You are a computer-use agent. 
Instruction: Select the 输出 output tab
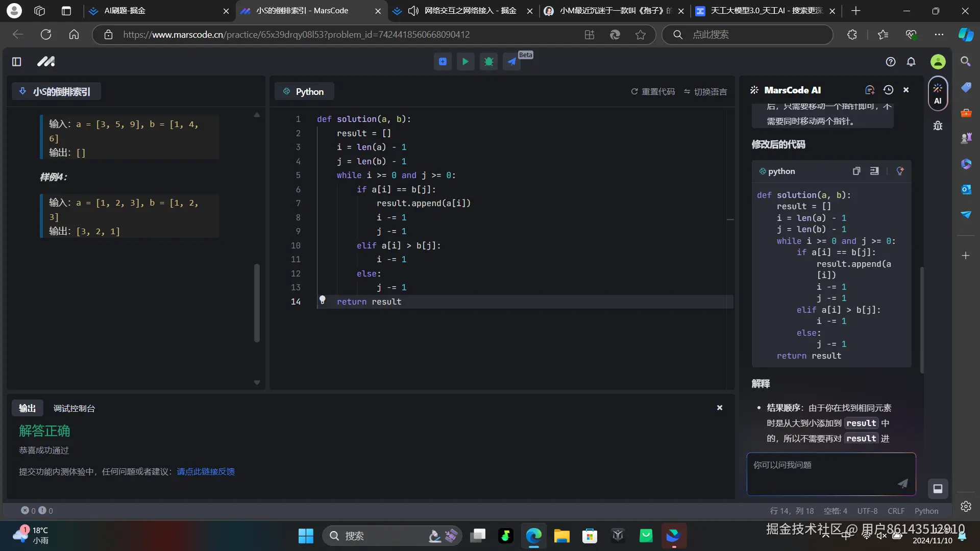pos(28,409)
